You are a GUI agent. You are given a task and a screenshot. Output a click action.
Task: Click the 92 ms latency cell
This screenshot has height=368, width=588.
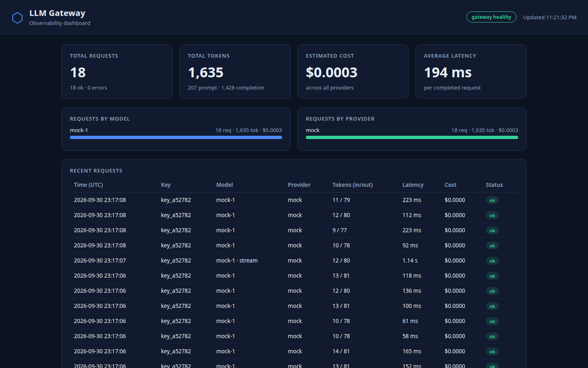410,245
